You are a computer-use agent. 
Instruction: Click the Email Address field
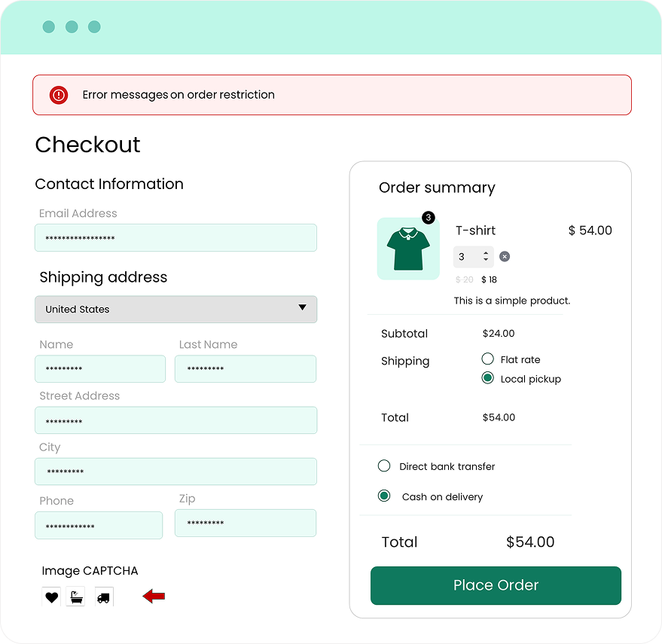175,238
